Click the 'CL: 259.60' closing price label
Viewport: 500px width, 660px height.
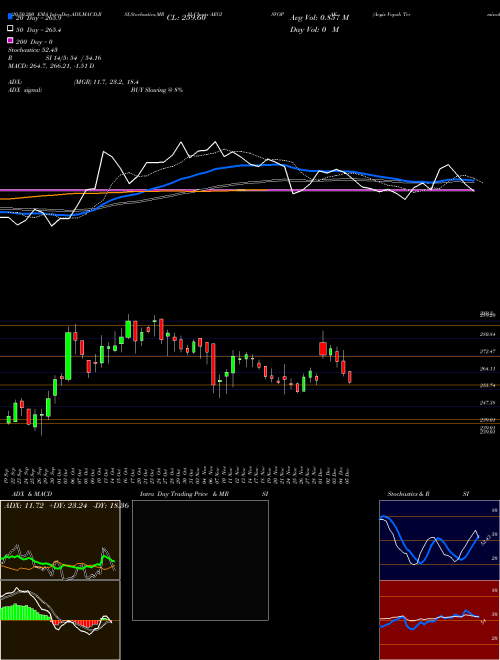186,18
